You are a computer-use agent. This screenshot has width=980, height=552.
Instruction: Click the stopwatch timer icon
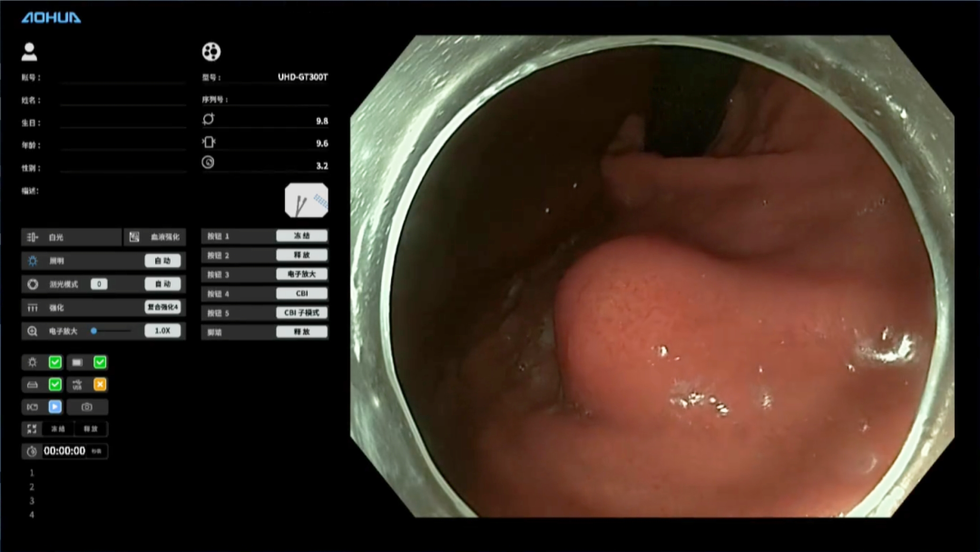point(32,450)
